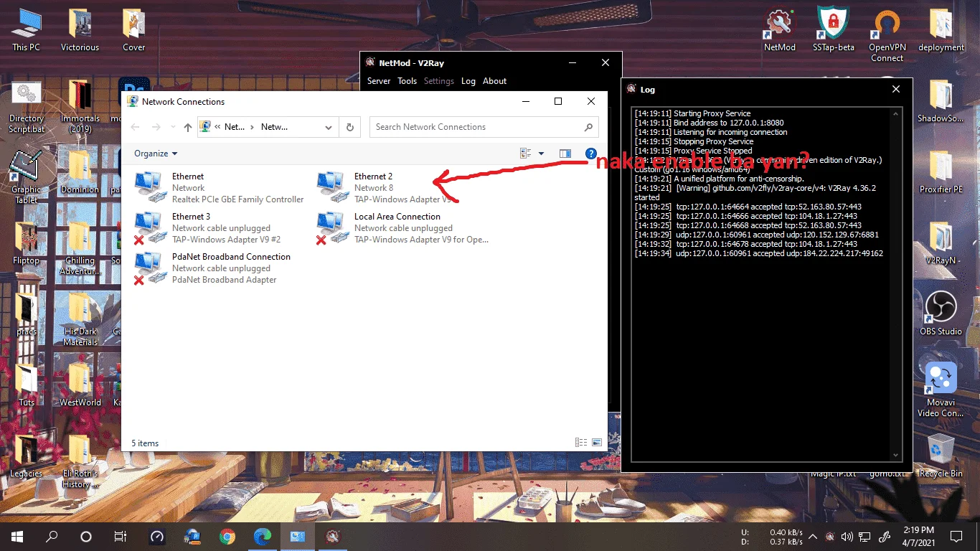Click the Log window scrollbar down arrow

(895, 456)
